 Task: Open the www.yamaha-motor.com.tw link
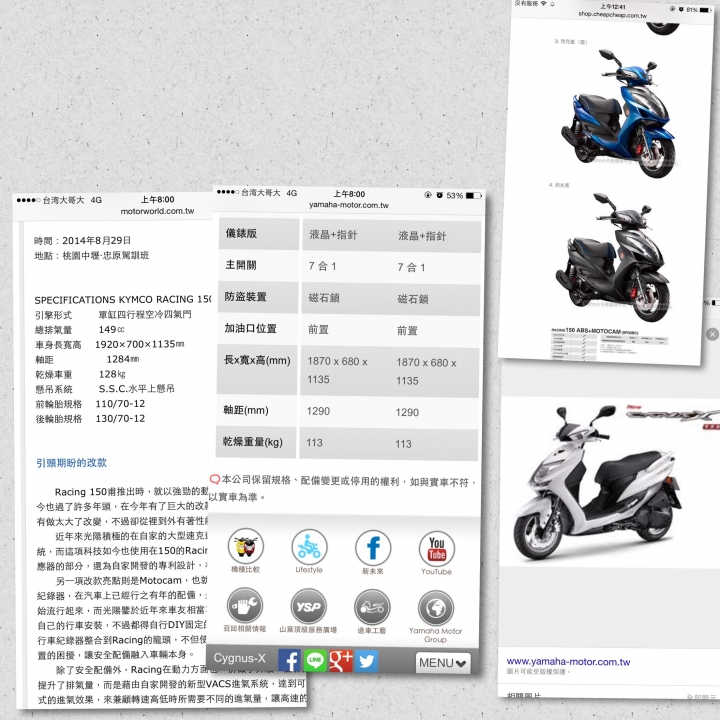[x=568, y=662]
